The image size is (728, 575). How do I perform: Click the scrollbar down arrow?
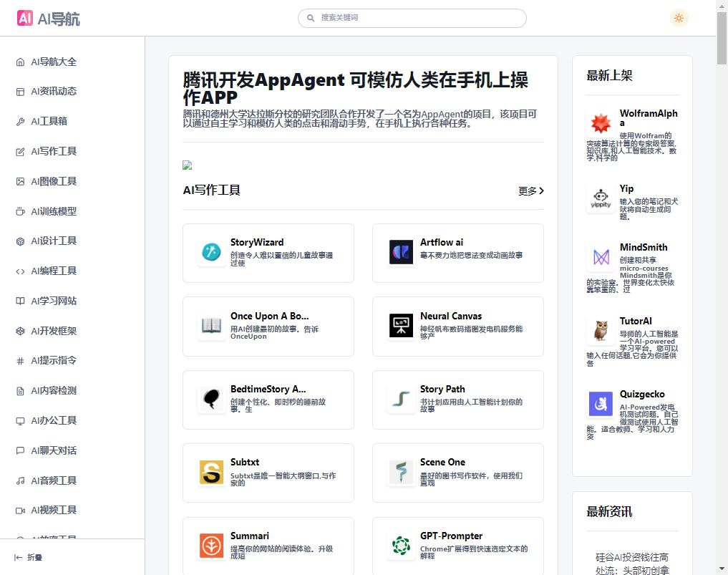point(722,569)
